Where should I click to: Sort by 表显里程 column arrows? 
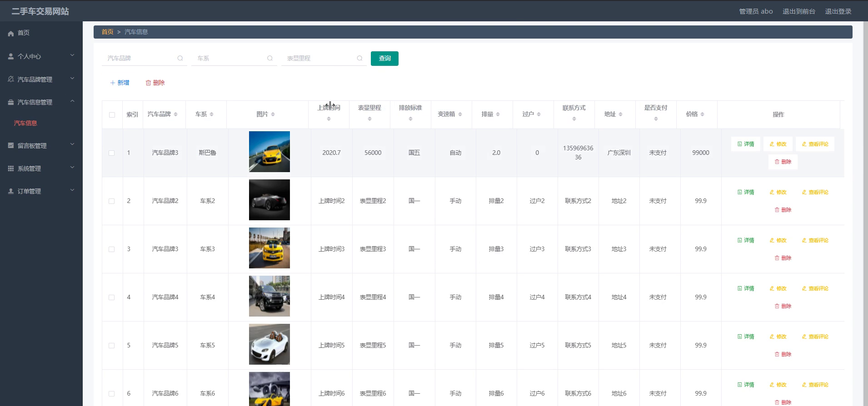click(369, 119)
